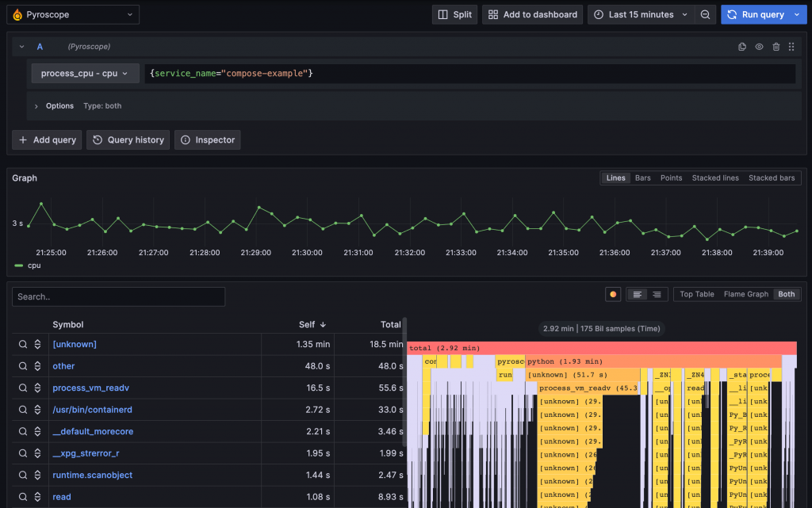This screenshot has height=508, width=812.
Task: Grab the drag handle for query A
Action: click(x=791, y=47)
